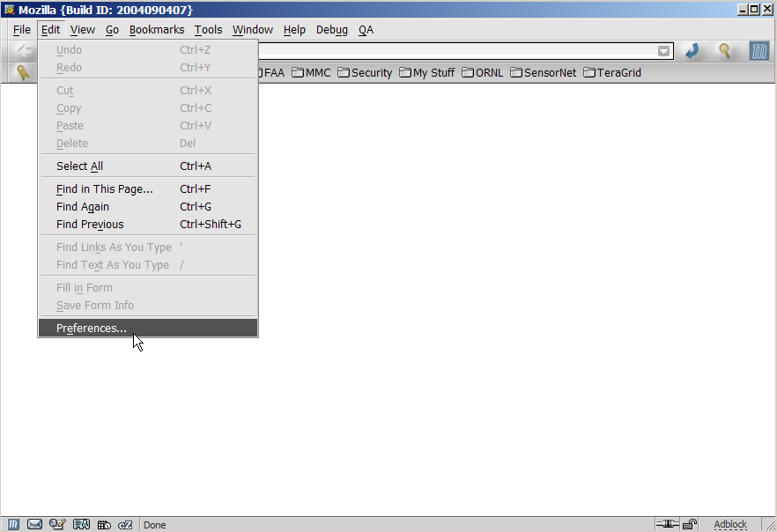The height and width of the screenshot is (532, 777).
Task: Choose Preferences... from the Edit menu
Action: point(148,328)
